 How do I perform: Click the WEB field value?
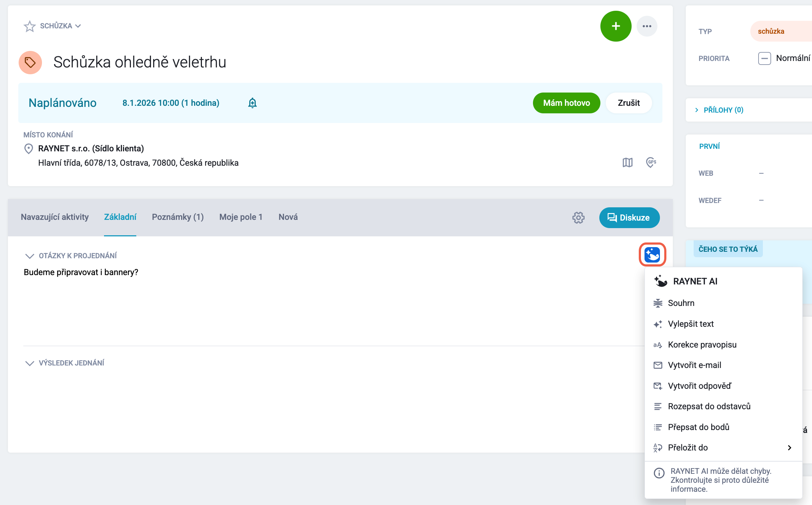(761, 173)
